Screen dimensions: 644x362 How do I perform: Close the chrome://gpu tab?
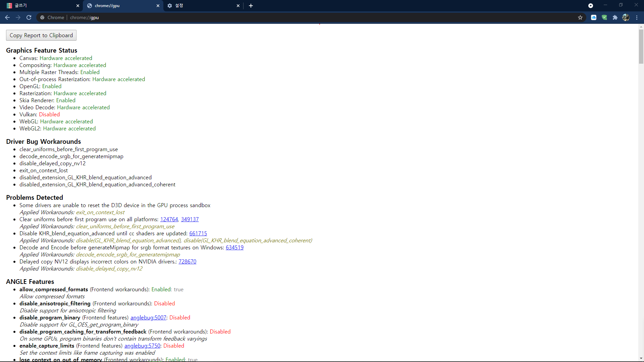(158, 6)
